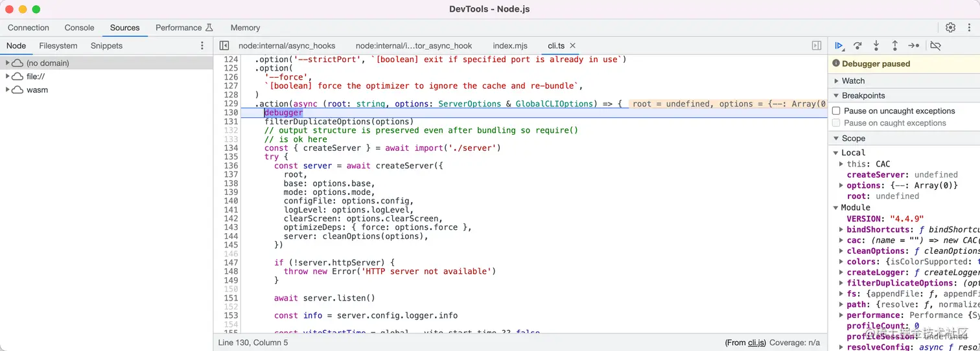Select the Sources tab
This screenshot has width=980, height=351.
coord(125,28)
